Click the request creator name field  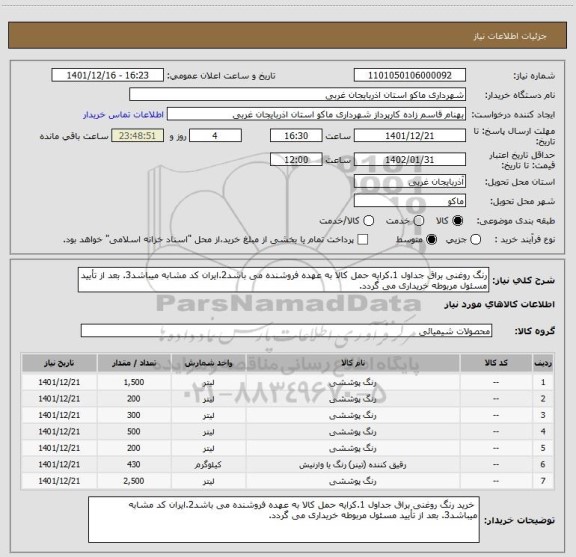tap(316, 115)
